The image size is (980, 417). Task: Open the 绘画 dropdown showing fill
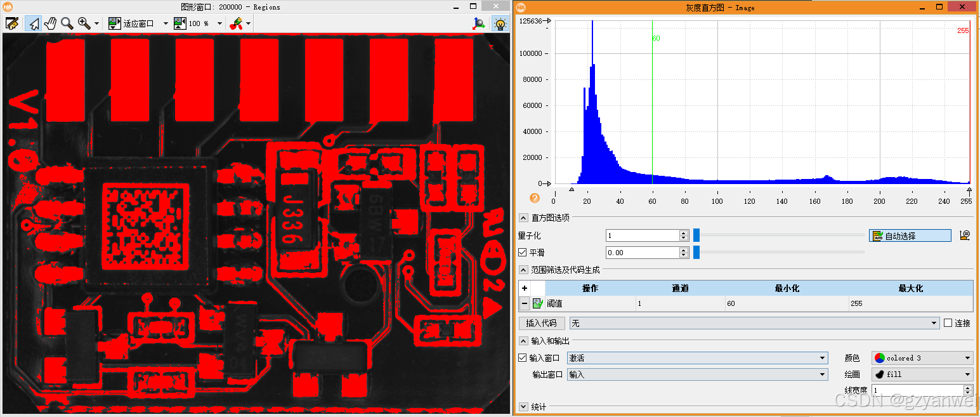coord(922,374)
